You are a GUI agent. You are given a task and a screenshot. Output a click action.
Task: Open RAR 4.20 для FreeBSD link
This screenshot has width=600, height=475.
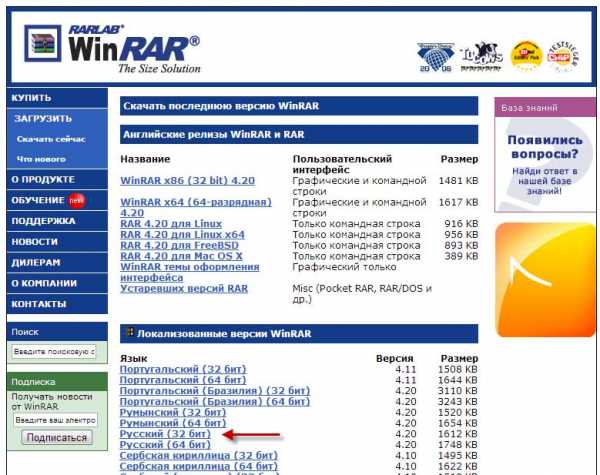179,245
